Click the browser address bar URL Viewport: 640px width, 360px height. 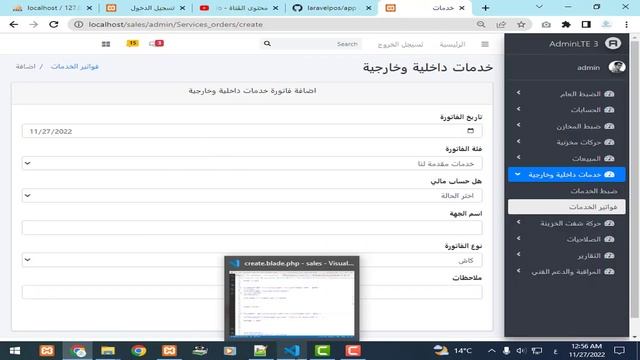tap(176, 24)
